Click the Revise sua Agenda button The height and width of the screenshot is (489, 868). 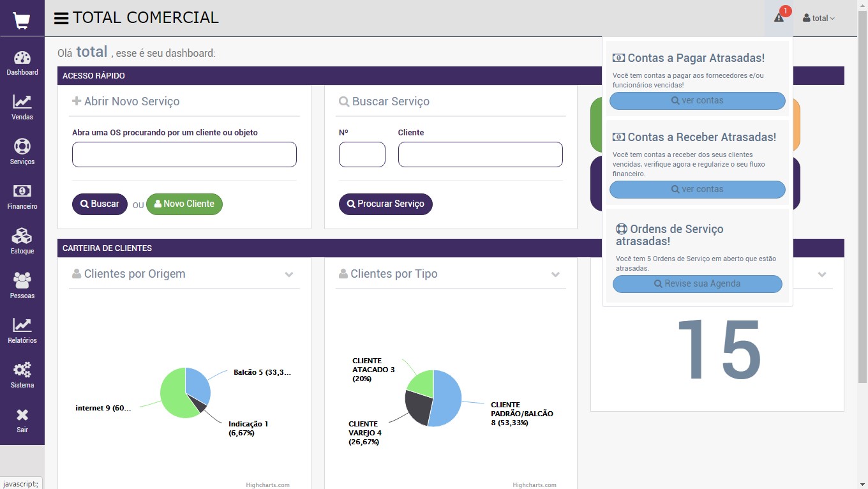pyautogui.click(x=697, y=284)
